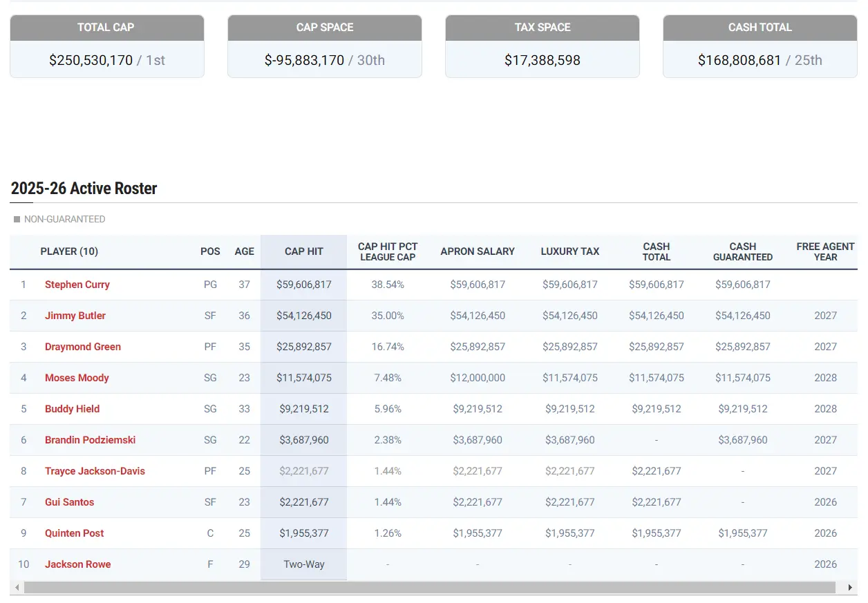Viewport: 868px width, 603px height.
Task: Click Draymond Green's 16.74% cap percentage
Action: [x=388, y=347]
